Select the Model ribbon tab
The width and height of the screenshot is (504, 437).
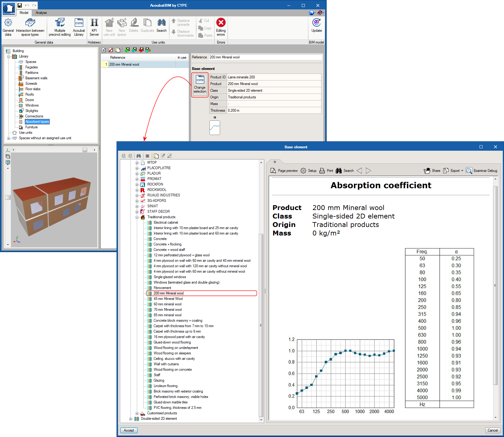[x=24, y=13]
